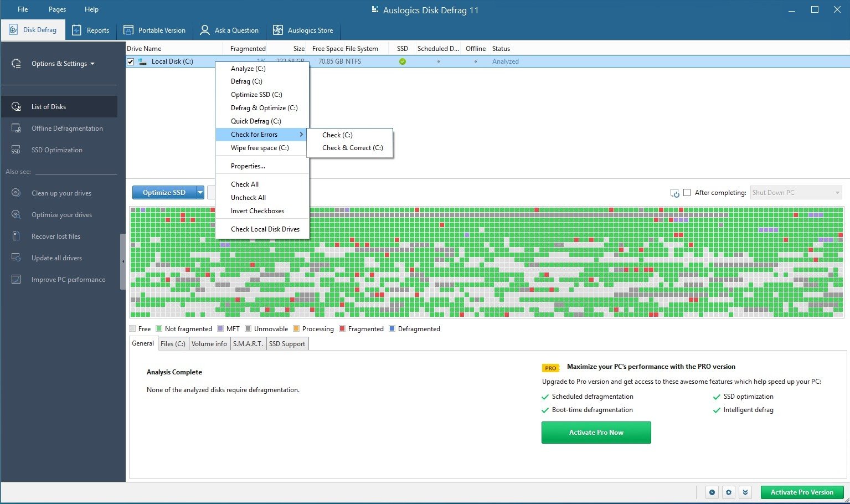The height and width of the screenshot is (504, 850).
Task: Switch to the General tab
Action: click(x=143, y=343)
